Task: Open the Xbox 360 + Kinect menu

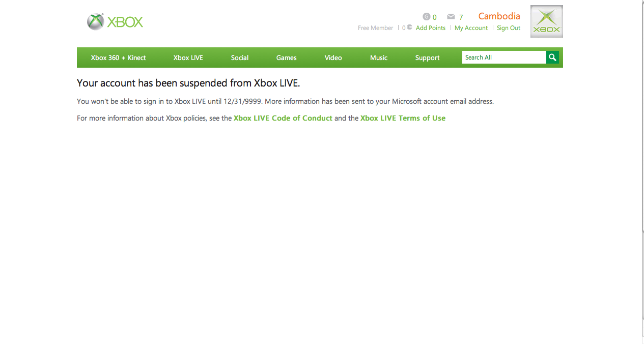Action: (118, 58)
